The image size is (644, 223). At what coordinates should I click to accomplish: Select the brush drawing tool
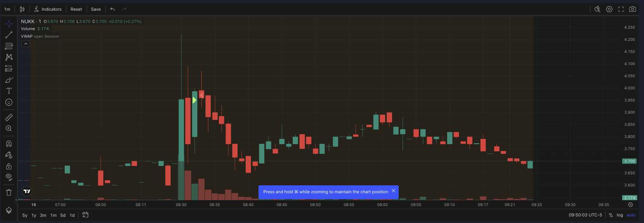coord(9,80)
